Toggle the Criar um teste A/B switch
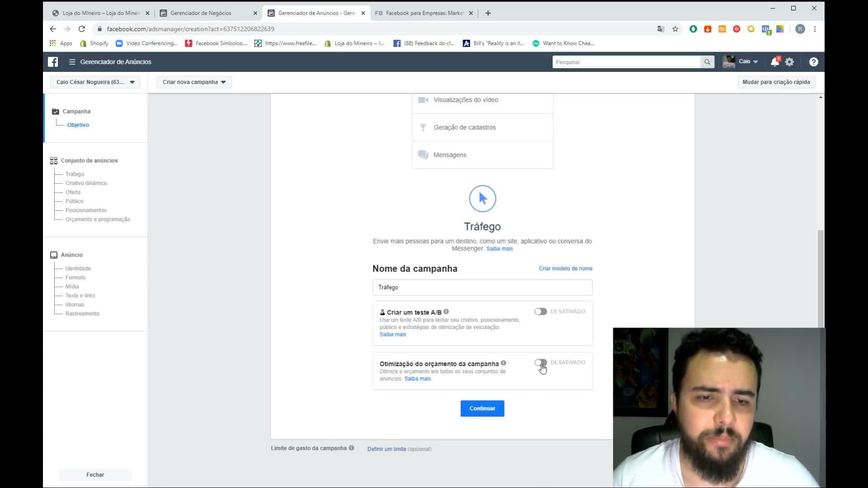868x488 pixels. click(x=541, y=311)
